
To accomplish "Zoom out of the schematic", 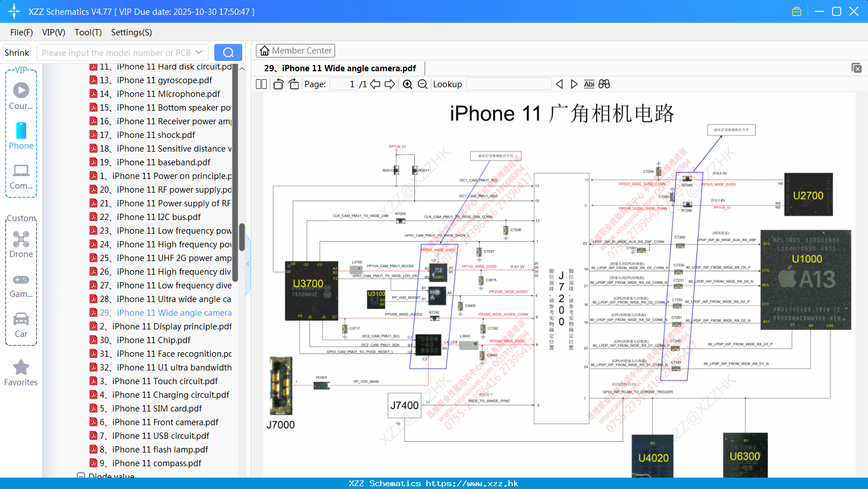I will point(422,84).
